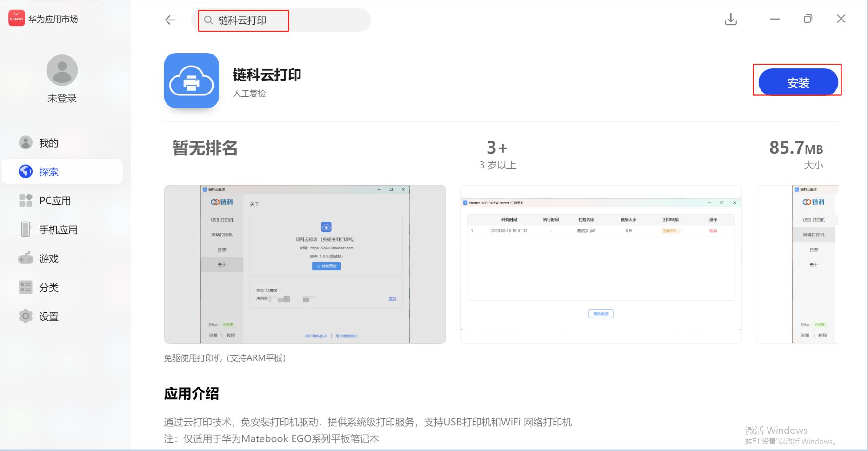Open the first screenshot showing 关于 page
The width and height of the screenshot is (868, 451).
click(305, 264)
